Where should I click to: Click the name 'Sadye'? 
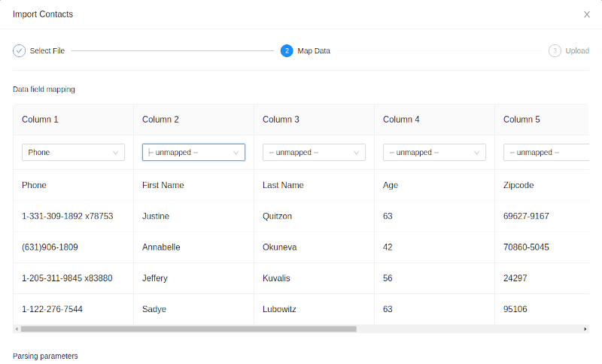point(154,309)
